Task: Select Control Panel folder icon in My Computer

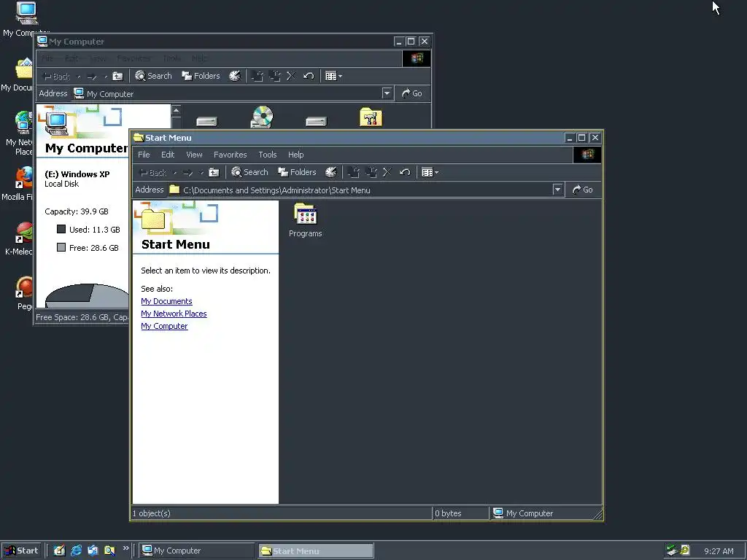Action: pos(371,117)
